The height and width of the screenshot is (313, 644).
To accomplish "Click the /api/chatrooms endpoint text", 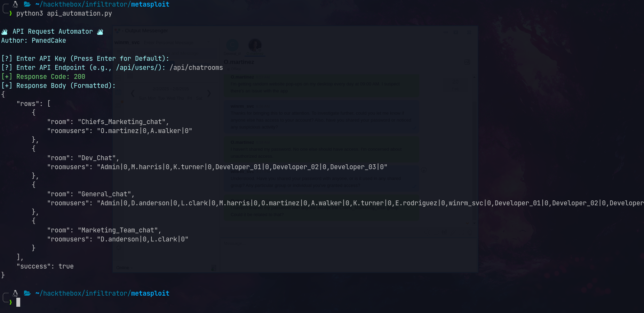I will coord(196,67).
